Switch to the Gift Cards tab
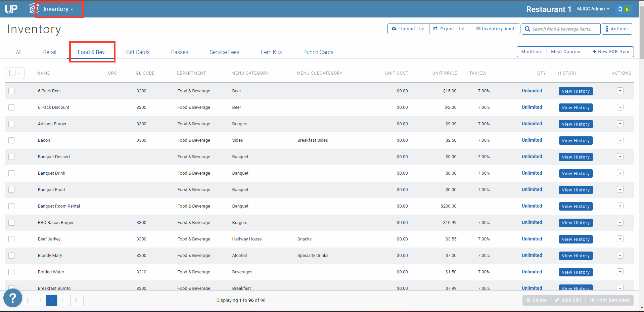Viewport: 644px width, 312px height. click(x=138, y=52)
